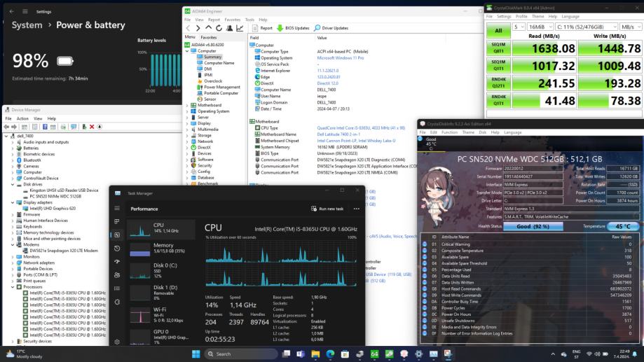
Task: Open File Explorer from taskbar
Action: click(x=315, y=354)
